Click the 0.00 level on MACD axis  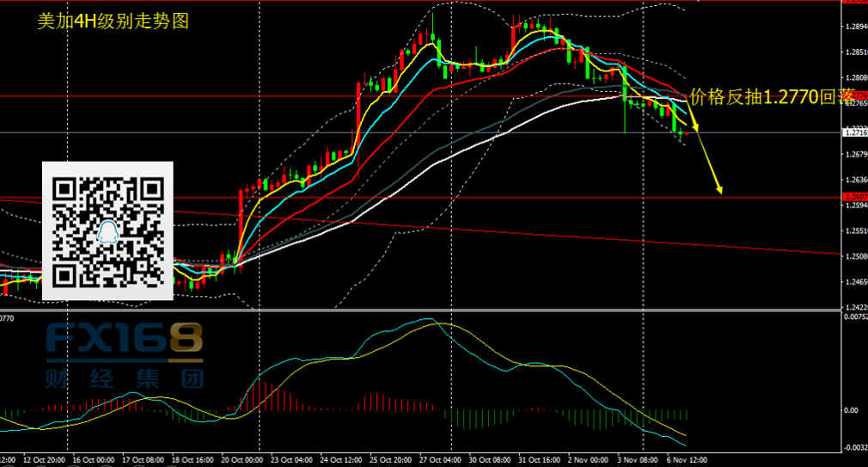pyautogui.click(x=851, y=410)
